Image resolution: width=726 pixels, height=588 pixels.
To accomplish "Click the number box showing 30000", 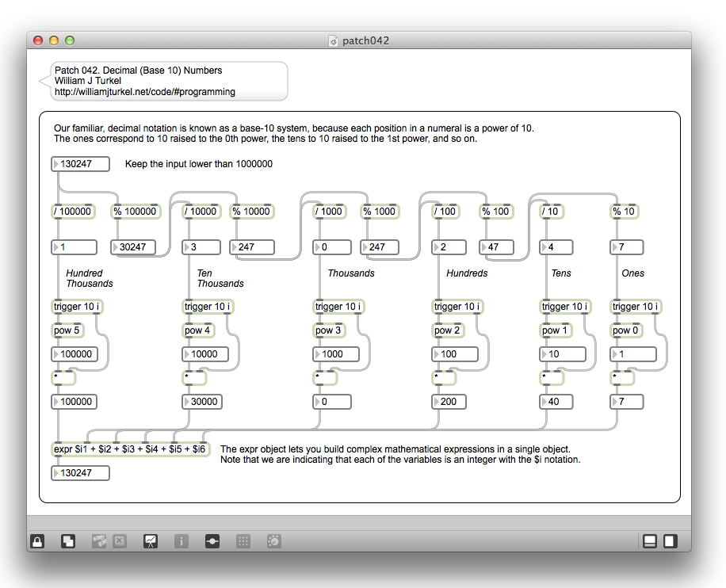I will (204, 402).
